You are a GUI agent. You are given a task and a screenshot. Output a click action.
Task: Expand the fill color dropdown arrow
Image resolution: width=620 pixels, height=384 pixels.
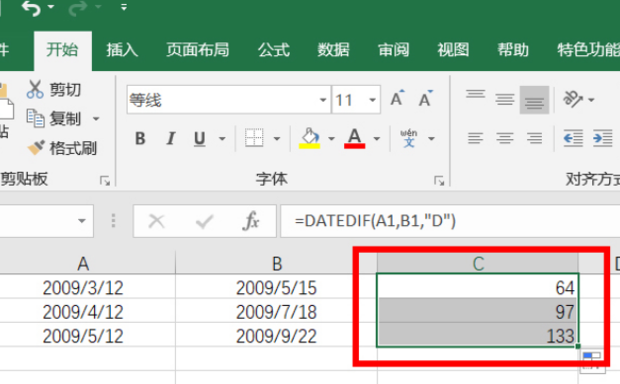pyautogui.click(x=331, y=139)
